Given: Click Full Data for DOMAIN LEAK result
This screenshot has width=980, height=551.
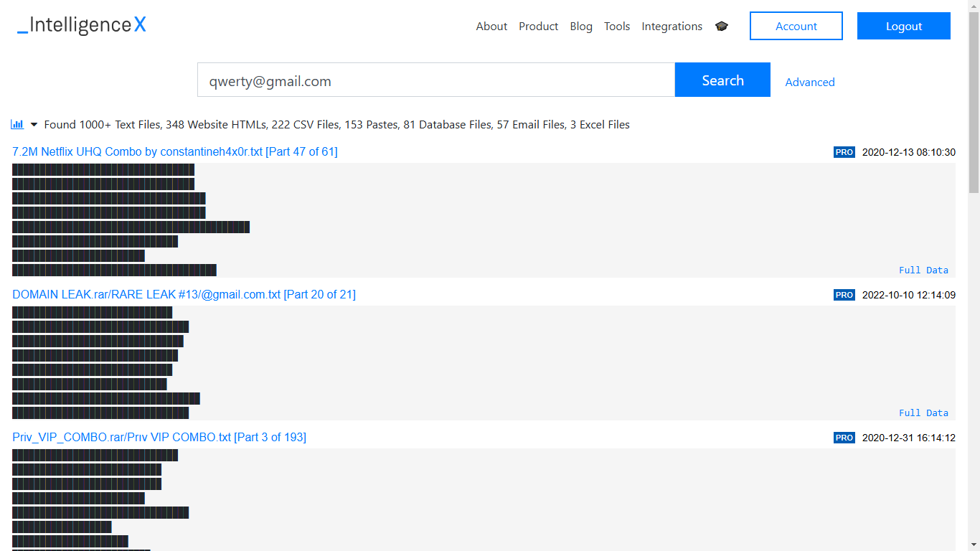Looking at the screenshot, I should coord(923,413).
